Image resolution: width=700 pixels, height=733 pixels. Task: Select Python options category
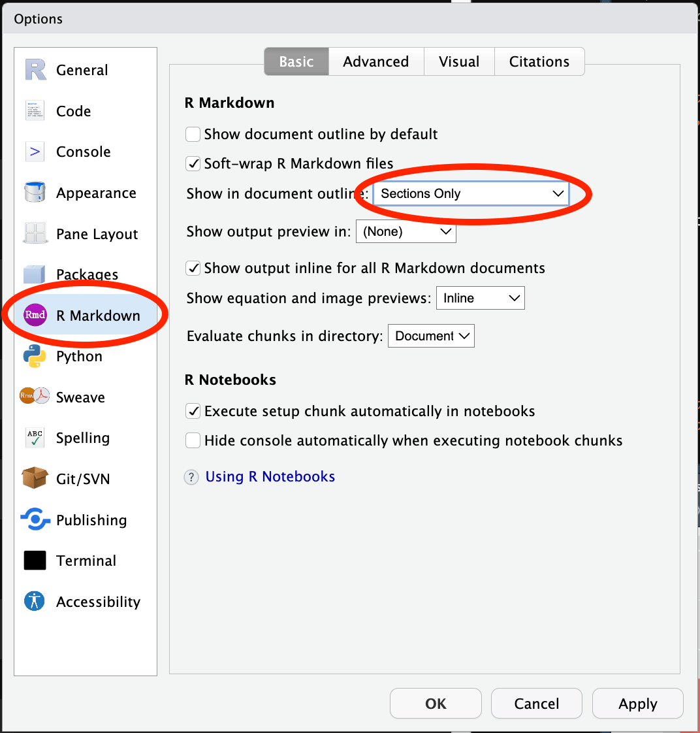[x=86, y=356]
